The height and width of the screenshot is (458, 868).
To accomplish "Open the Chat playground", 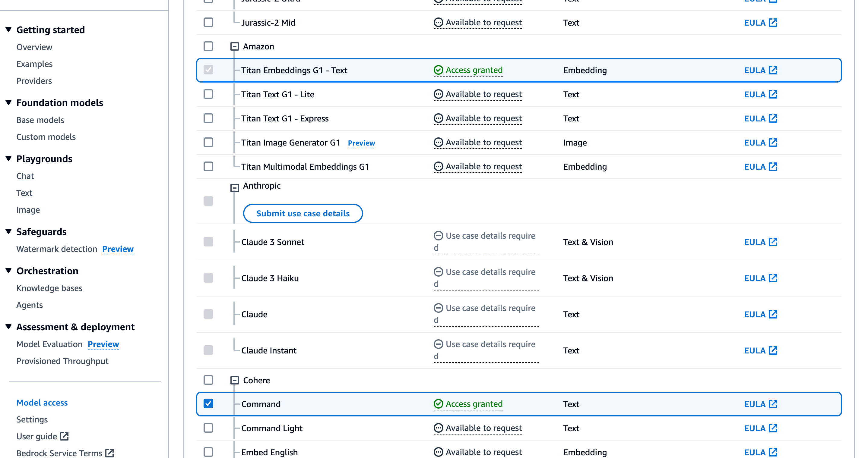I will [25, 176].
